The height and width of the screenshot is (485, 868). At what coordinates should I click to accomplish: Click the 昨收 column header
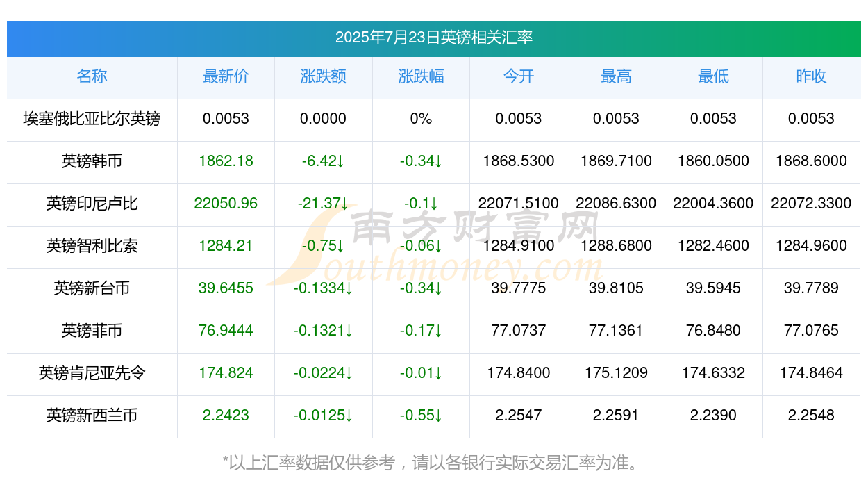pos(811,76)
